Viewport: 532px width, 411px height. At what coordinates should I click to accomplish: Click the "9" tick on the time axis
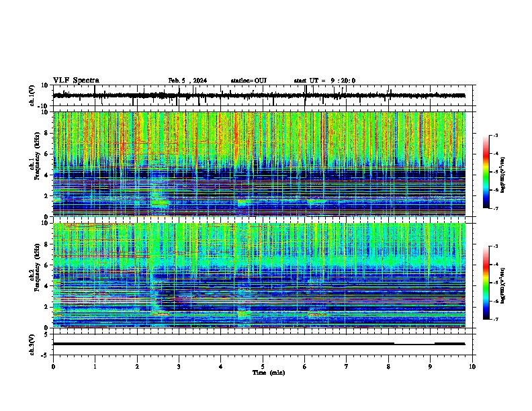(x=430, y=367)
